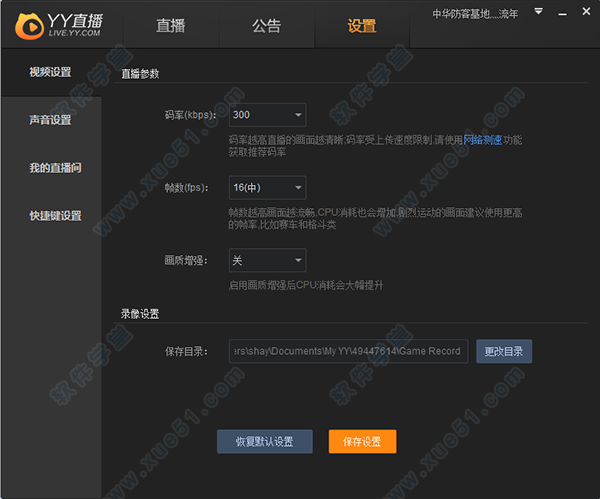Open 声音设置 in the sidebar
Screen dimensions: 600x499
pyautogui.click(x=51, y=120)
